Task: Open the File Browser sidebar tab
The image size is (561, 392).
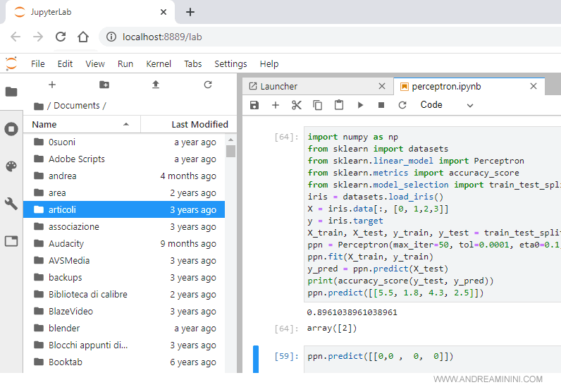Action: pyautogui.click(x=11, y=92)
